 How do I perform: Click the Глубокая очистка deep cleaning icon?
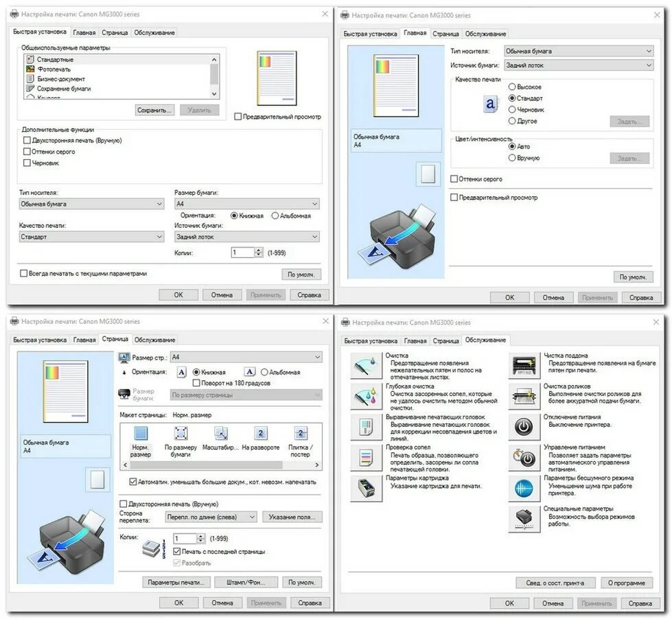point(366,397)
